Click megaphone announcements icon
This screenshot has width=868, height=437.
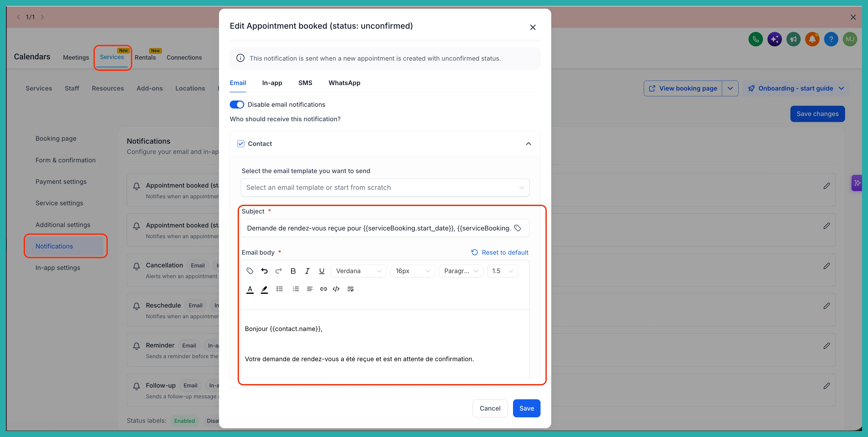[x=793, y=39]
